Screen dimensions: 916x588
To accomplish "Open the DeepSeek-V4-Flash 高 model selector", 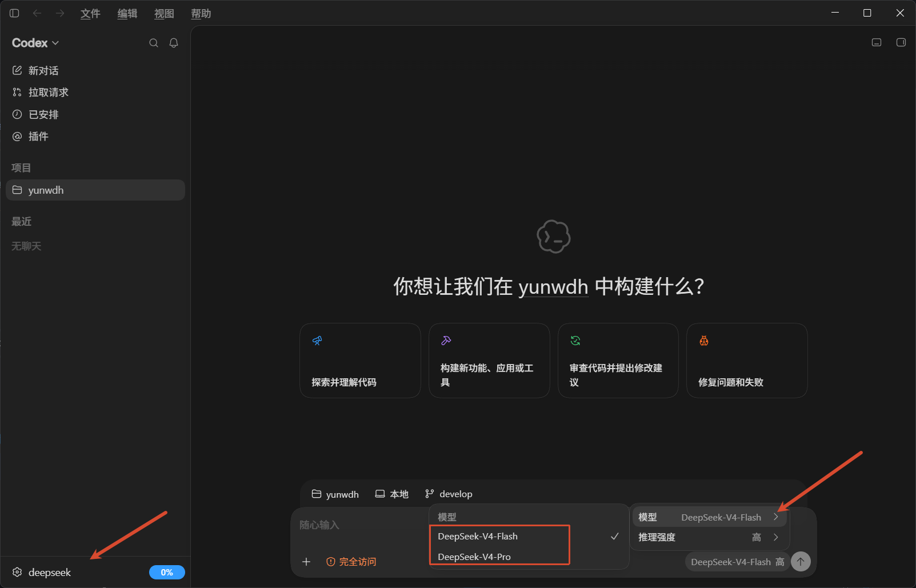I will (x=737, y=562).
